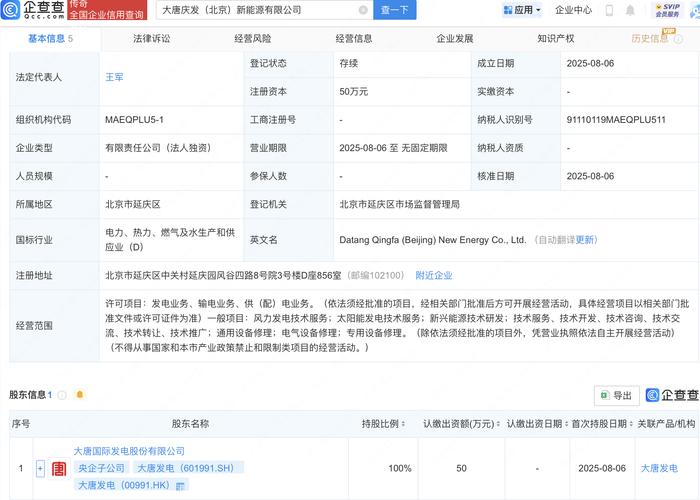
Task: Click the 大唐发电 (601991.SH) tag
Action: pyautogui.click(x=188, y=468)
